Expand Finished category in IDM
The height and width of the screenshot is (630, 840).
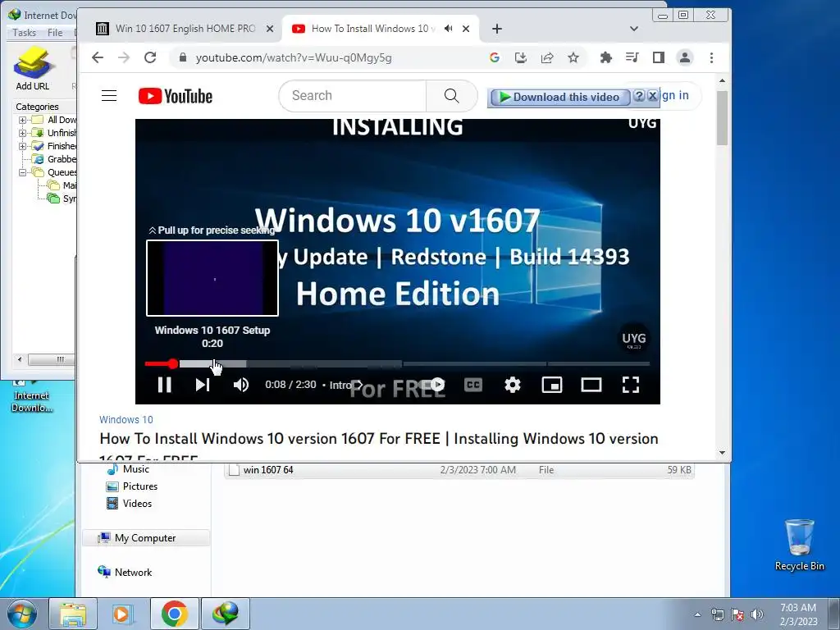(x=22, y=146)
